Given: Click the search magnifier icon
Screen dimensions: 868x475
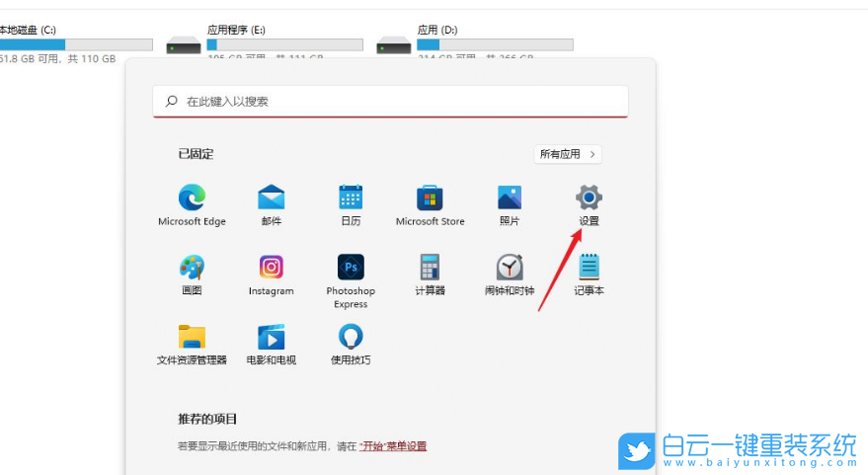Looking at the screenshot, I should (x=172, y=102).
